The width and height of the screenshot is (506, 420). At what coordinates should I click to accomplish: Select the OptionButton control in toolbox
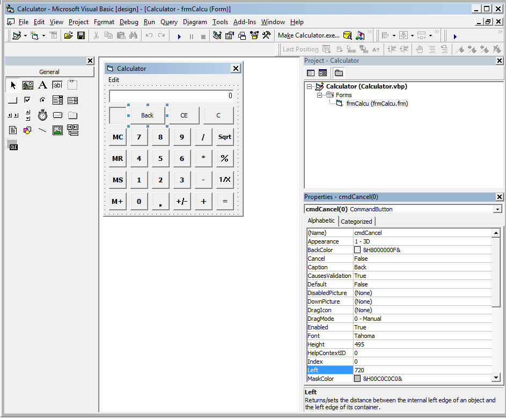pyautogui.click(x=42, y=100)
